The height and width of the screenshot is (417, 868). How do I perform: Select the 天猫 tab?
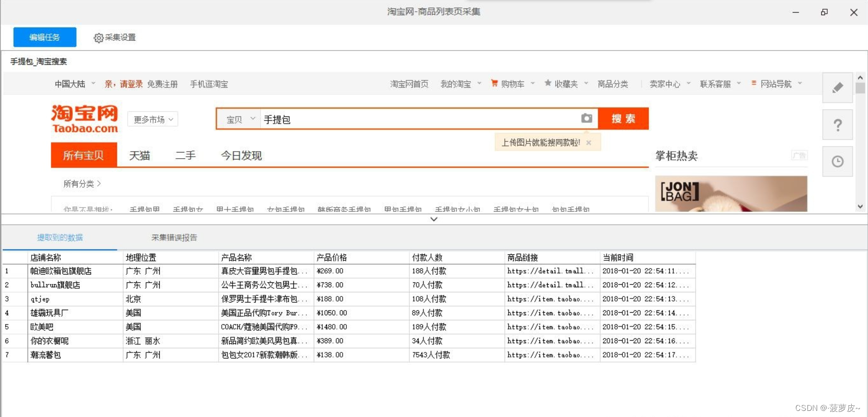(139, 156)
